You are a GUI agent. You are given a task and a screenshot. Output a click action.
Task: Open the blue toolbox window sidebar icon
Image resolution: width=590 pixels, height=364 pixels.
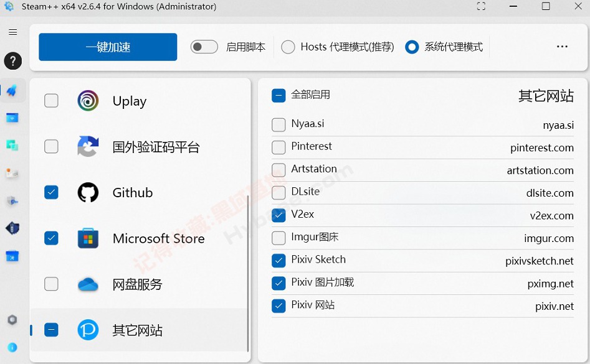pyautogui.click(x=12, y=256)
